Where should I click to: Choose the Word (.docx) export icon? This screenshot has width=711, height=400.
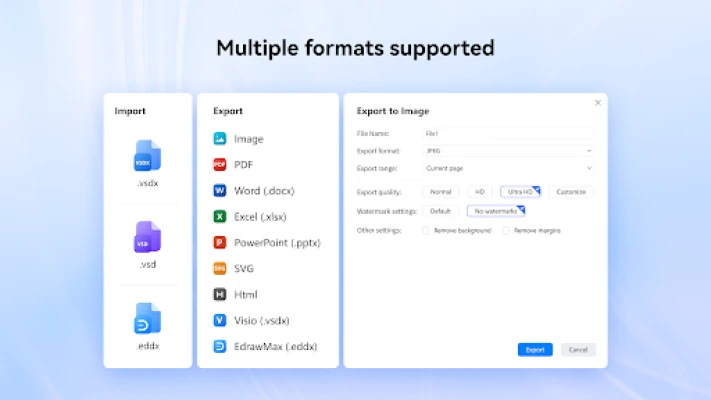(x=220, y=190)
